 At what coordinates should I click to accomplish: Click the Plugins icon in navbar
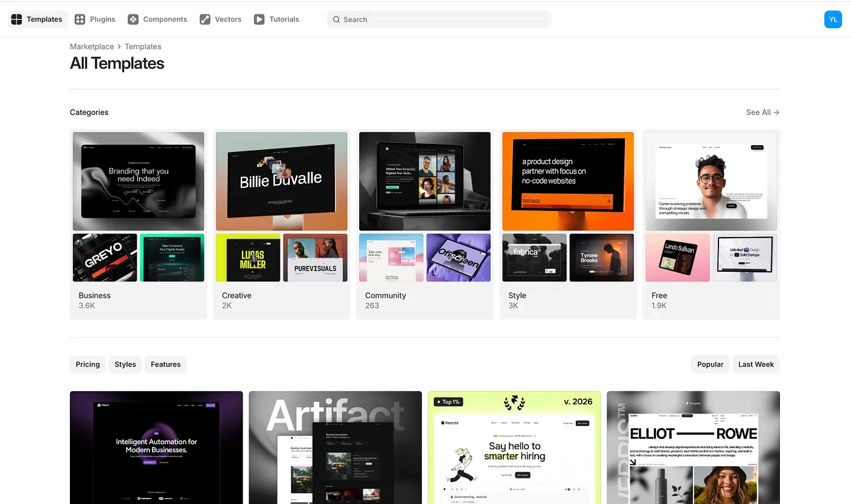[80, 19]
